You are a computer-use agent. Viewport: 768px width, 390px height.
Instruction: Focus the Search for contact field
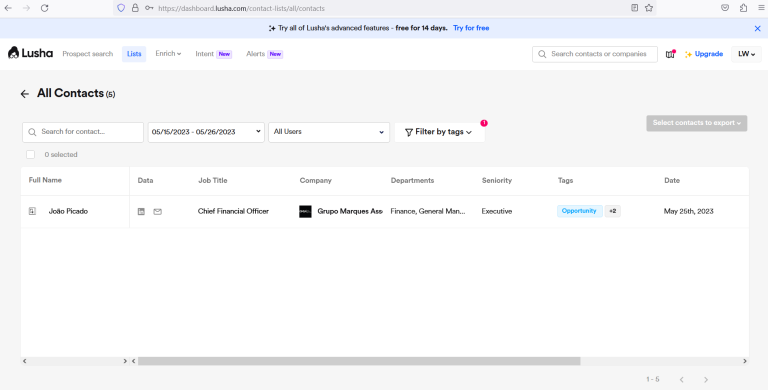[x=83, y=132]
